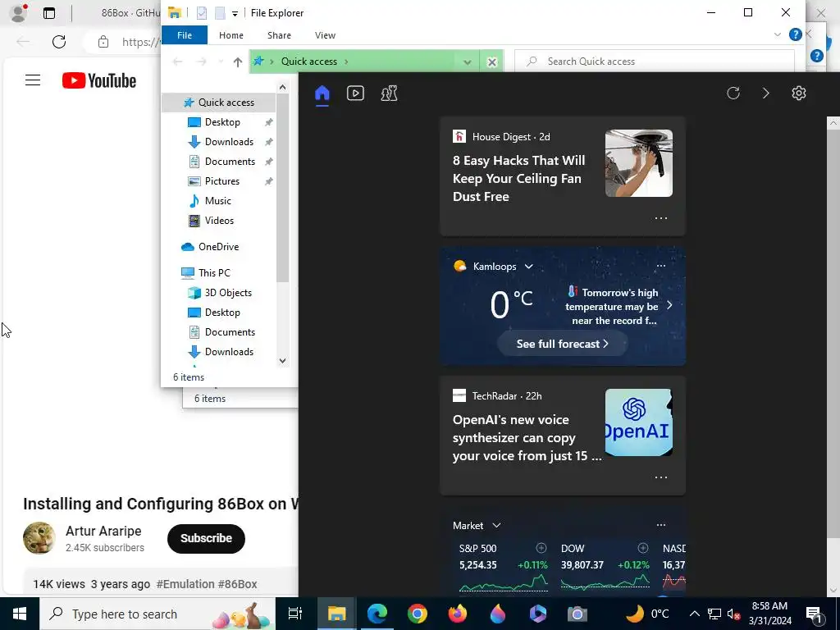Screen dimensions: 840x630
Task: Switch to the Home ribbon tab
Action: (x=231, y=35)
